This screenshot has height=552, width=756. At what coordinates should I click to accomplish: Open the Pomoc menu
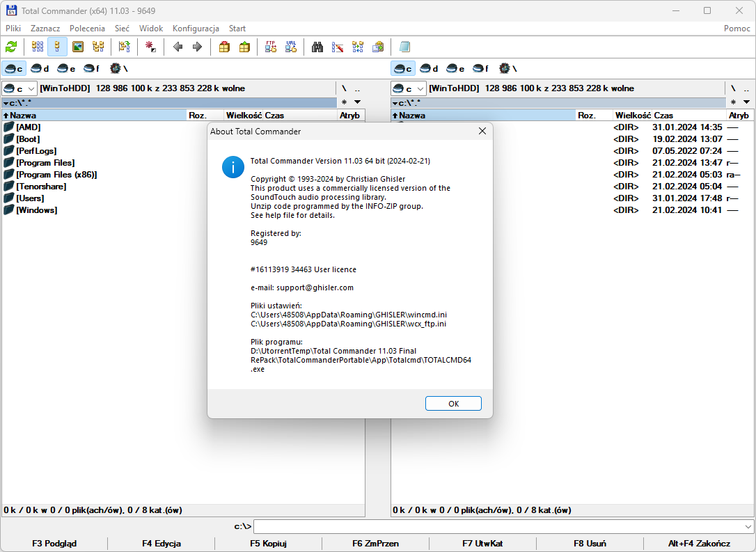[737, 29]
